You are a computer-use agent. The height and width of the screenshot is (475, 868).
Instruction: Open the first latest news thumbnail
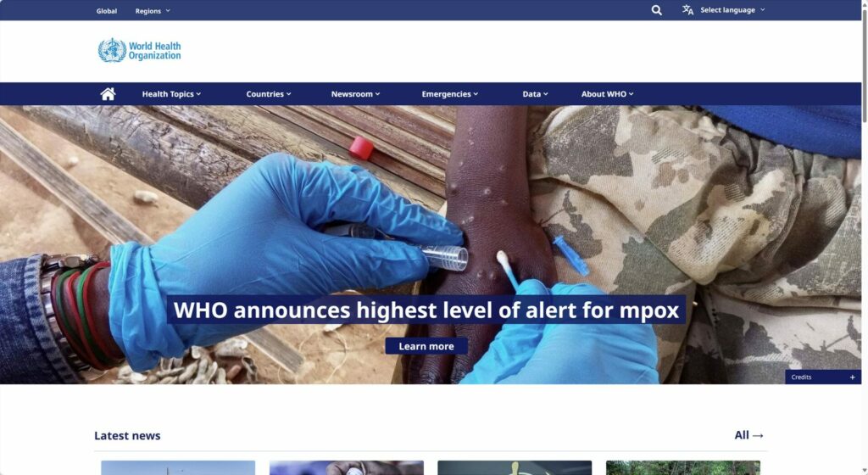(x=178, y=468)
